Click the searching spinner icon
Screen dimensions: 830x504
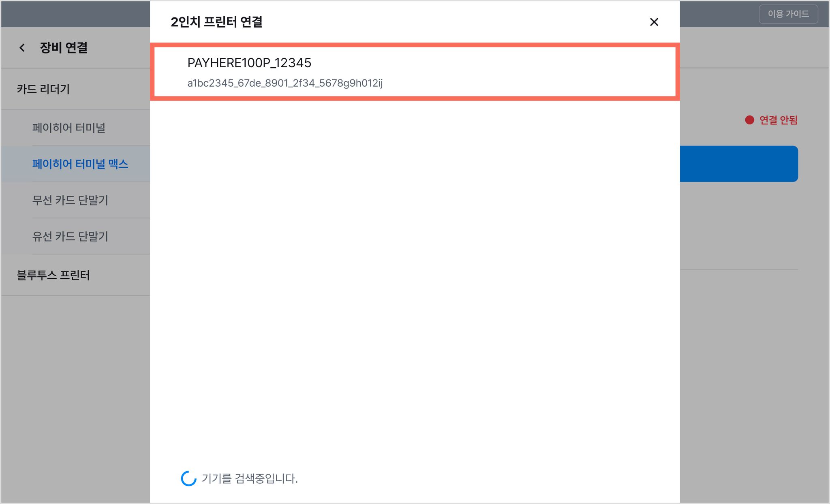tap(188, 478)
